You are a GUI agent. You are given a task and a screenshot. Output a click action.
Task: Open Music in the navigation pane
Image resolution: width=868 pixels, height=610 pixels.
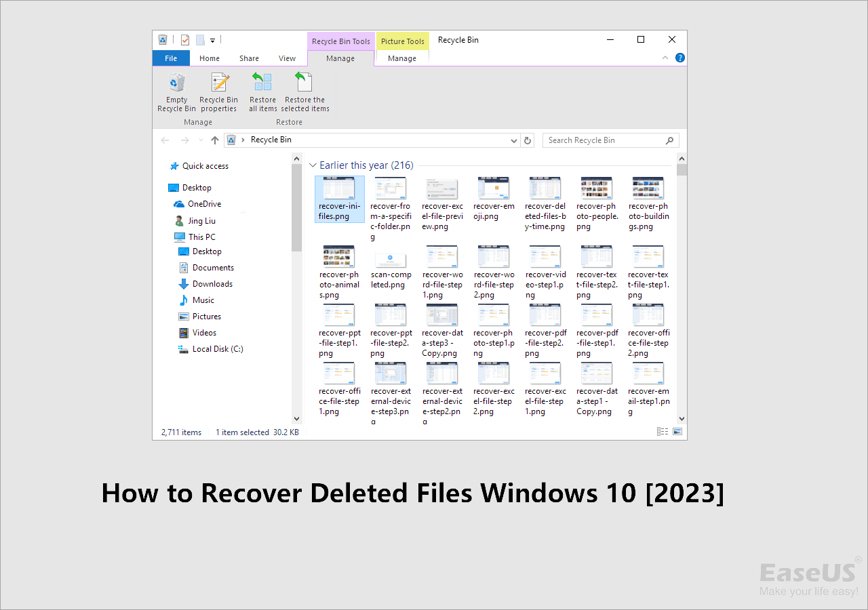[196, 300]
